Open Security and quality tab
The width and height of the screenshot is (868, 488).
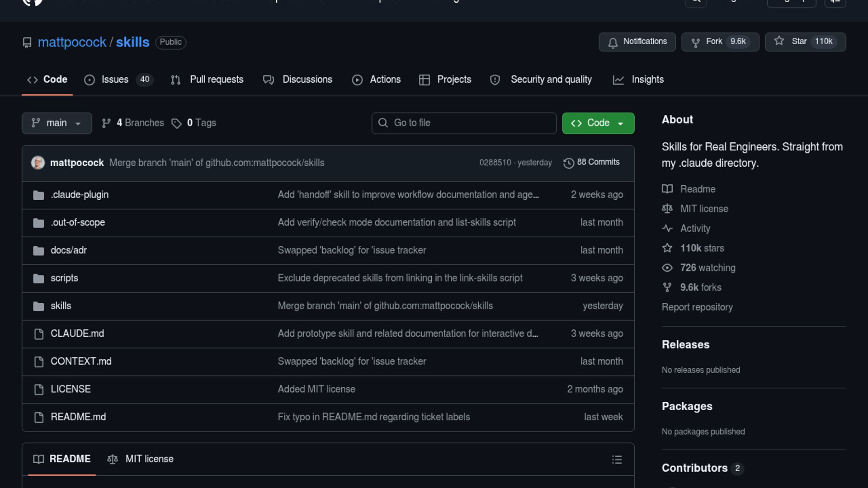tap(541, 80)
